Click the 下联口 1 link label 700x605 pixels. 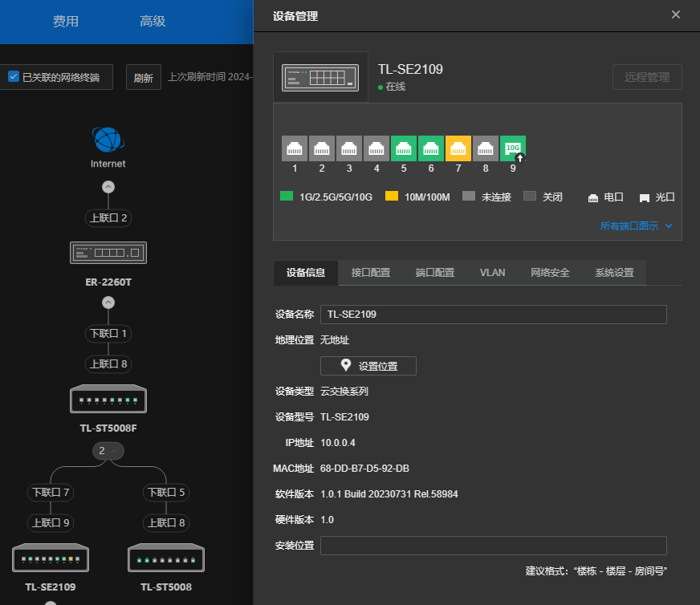[x=108, y=333]
